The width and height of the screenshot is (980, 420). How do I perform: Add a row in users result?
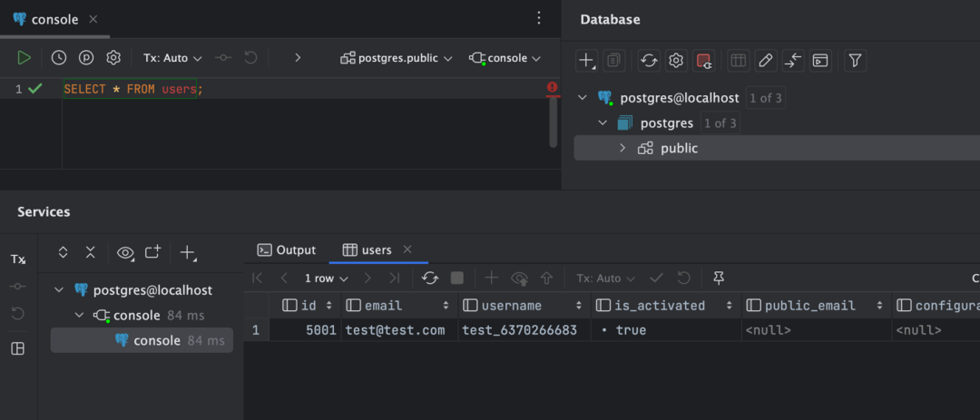tap(492, 278)
